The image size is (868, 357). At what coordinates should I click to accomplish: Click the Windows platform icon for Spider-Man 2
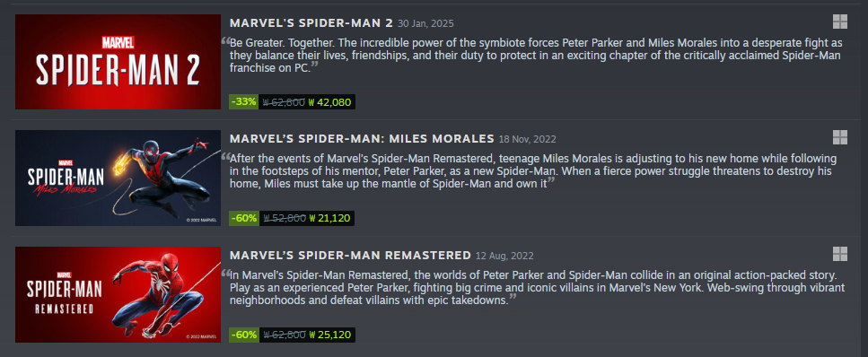(x=840, y=22)
